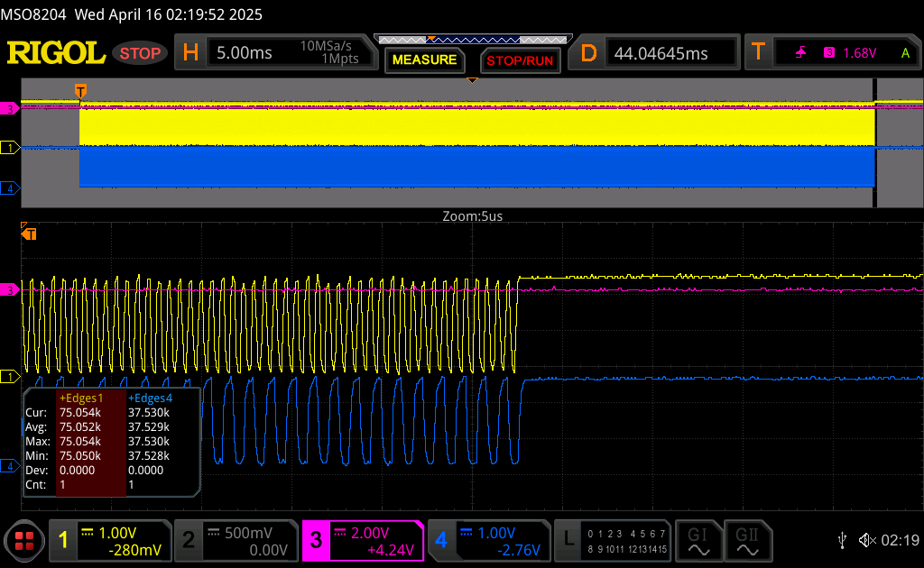This screenshot has height=568, width=924.
Task: Click the orange trigger position marker T
Action: tap(80, 91)
